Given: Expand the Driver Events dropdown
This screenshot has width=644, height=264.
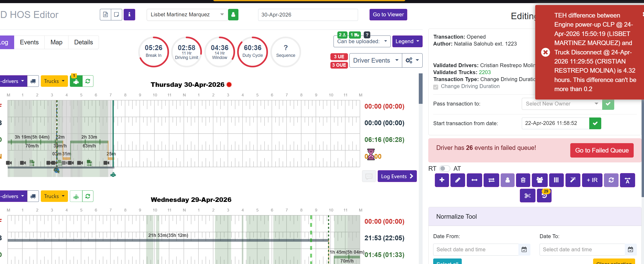Looking at the screenshot, I should coord(375,60).
